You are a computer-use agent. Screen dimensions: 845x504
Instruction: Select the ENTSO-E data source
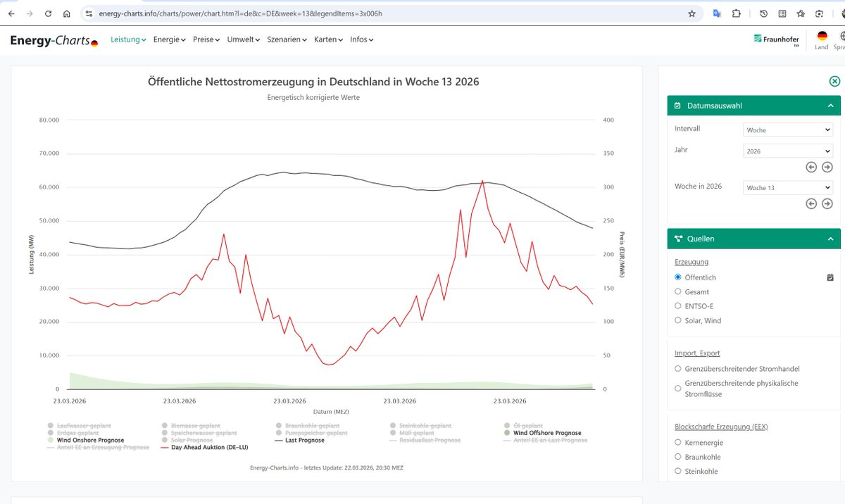[x=678, y=305]
